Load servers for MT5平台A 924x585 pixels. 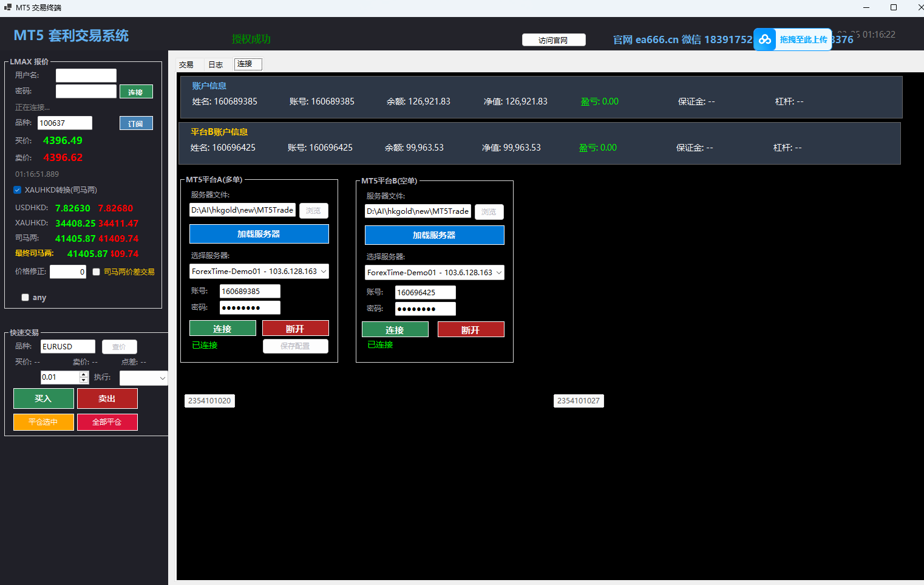[x=259, y=234]
